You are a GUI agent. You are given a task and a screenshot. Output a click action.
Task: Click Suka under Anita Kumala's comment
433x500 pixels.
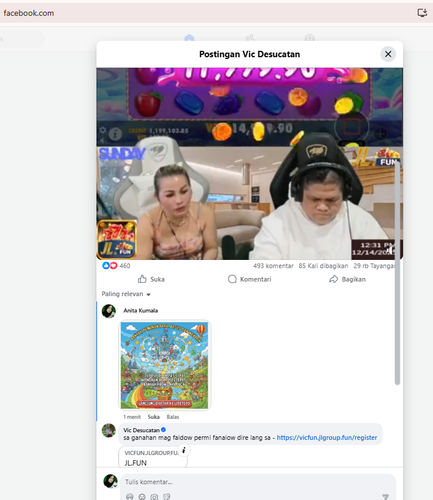pos(153,417)
